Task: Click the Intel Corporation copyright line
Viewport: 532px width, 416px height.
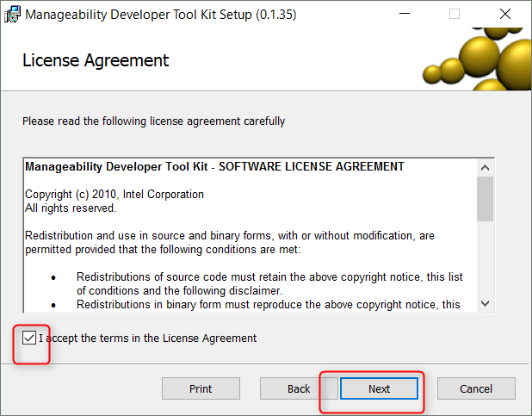Action: 114,195
